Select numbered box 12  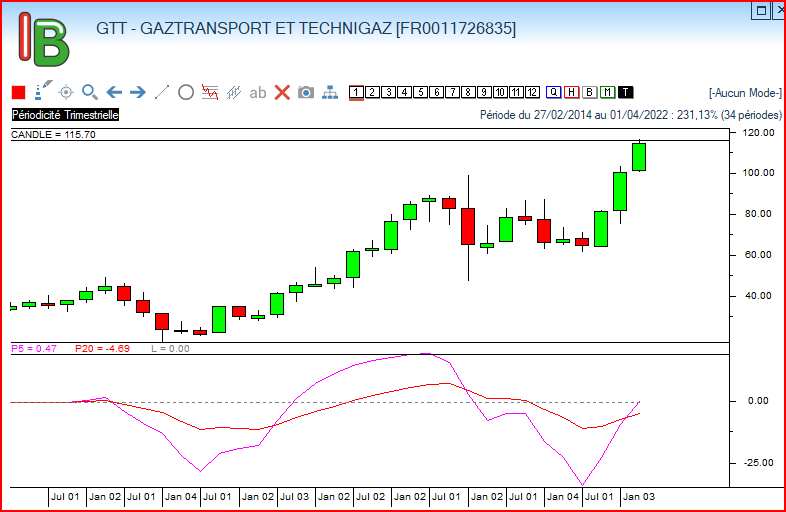tap(532, 92)
